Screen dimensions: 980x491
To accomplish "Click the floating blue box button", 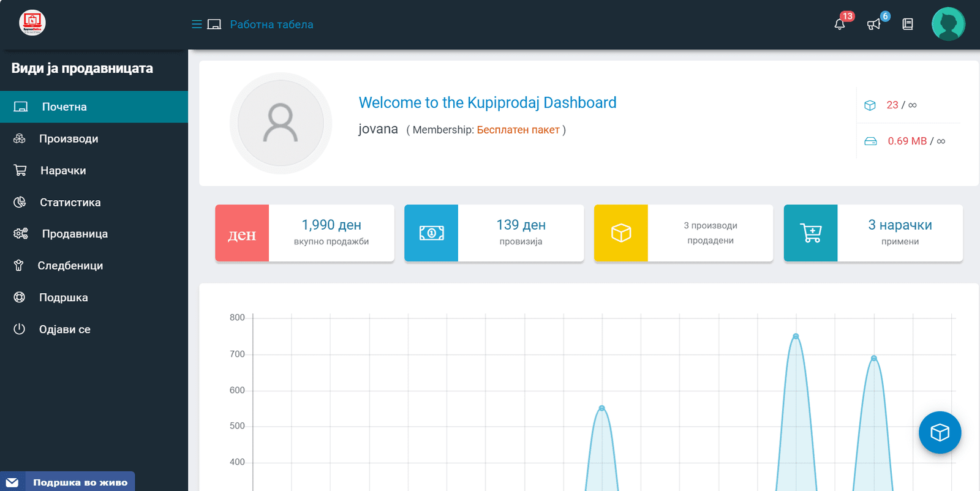I will pos(940,432).
